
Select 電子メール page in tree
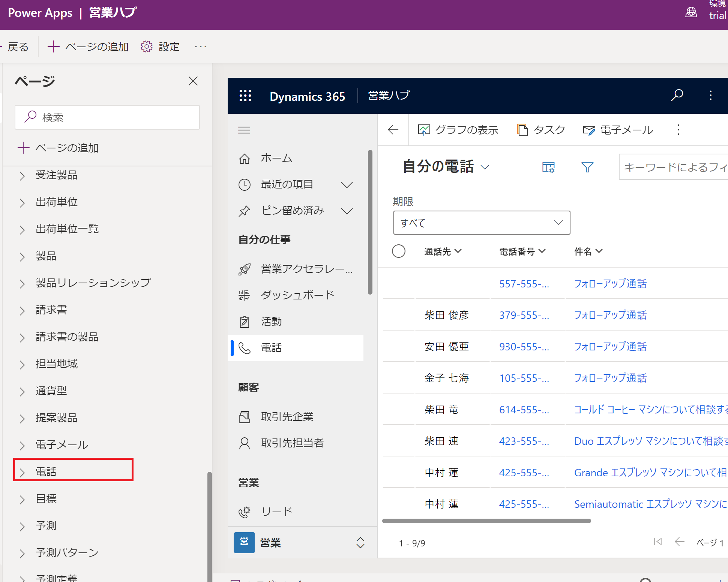point(62,445)
